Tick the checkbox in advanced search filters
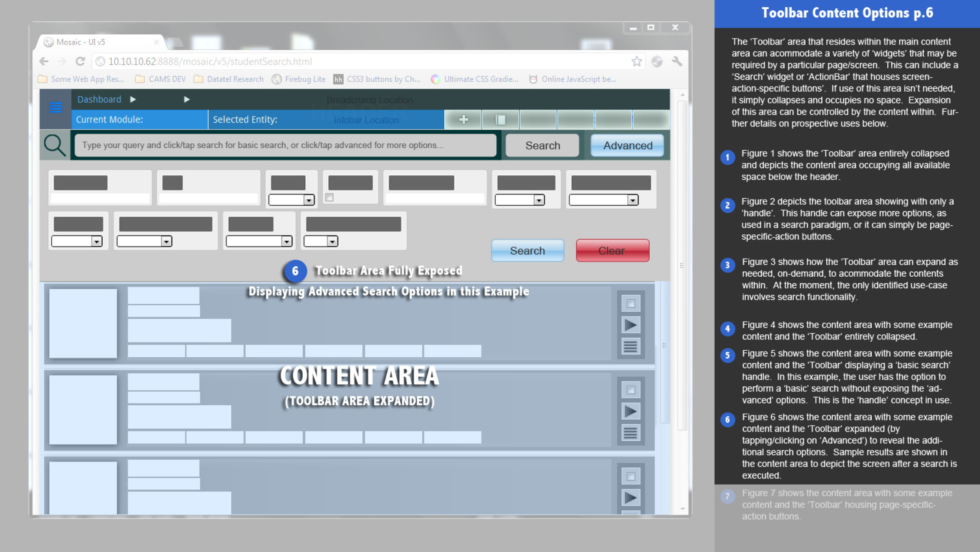 point(330,197)
